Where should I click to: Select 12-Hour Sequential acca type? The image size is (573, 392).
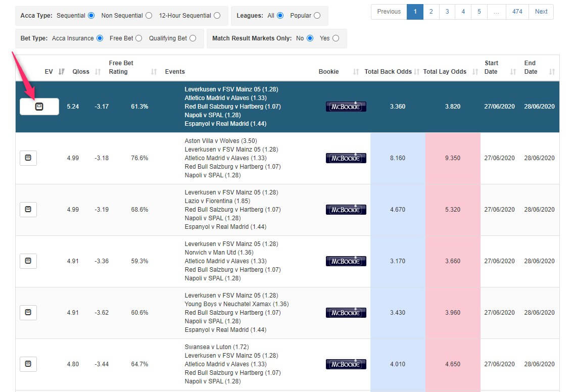[217, 15]
